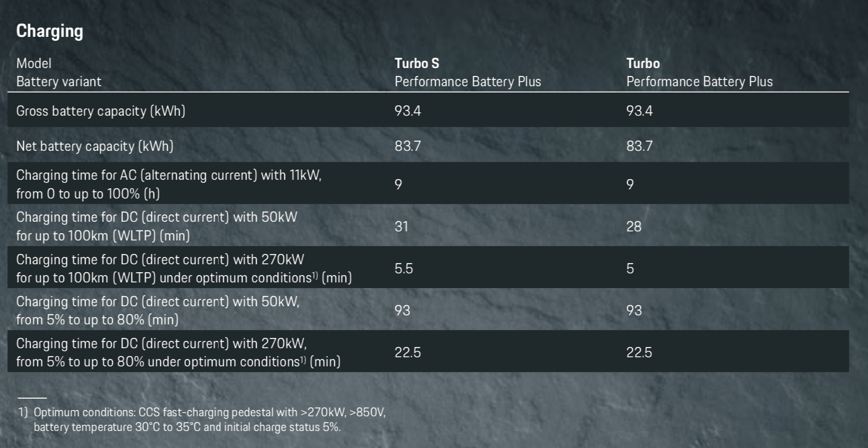Viewport: 868px width, 448px height.
Task: Click the Charging heading
Action: pos(49,31)
